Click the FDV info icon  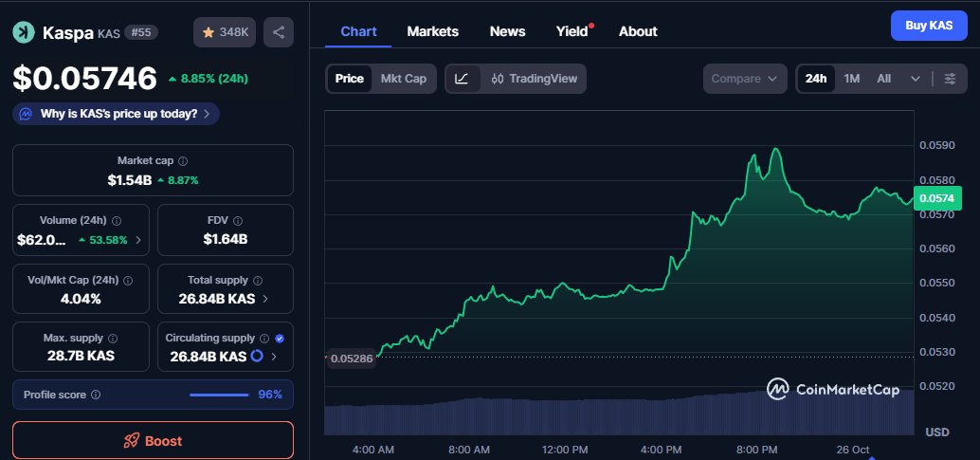(x=238, y=221)
